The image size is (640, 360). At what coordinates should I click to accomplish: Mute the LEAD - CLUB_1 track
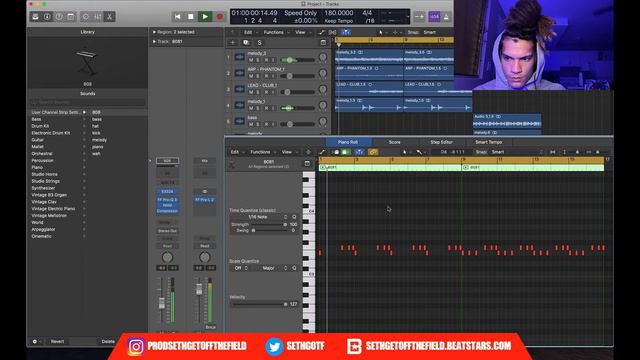[x=251, y=92]
